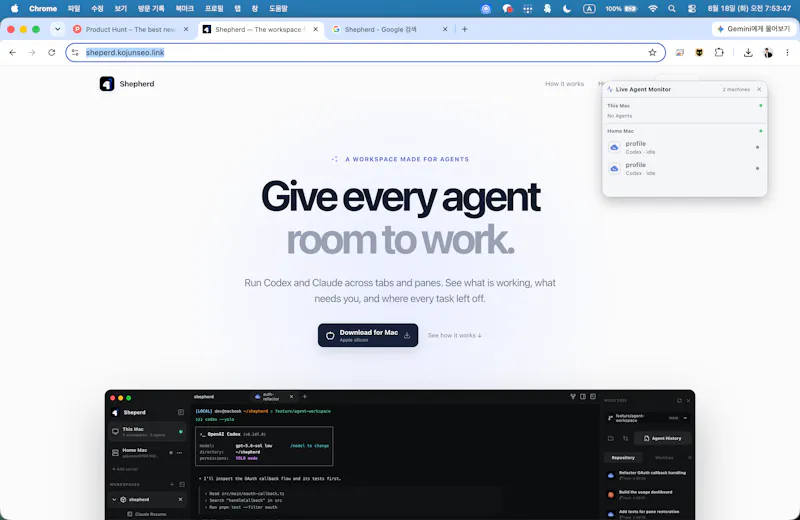Select Repository tab in preview panel
The height and width of the screenshot is (520, 800).
point(623,458)
